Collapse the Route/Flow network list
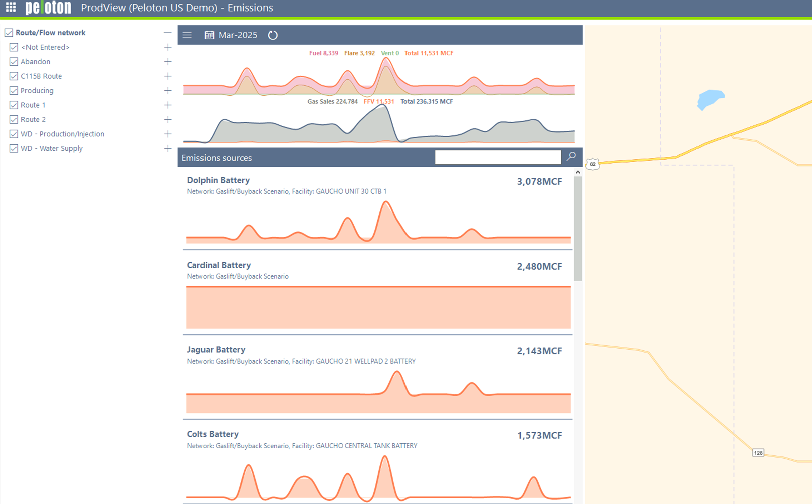The width and height of the screenshot is (812, 504). tap(168, 32)
